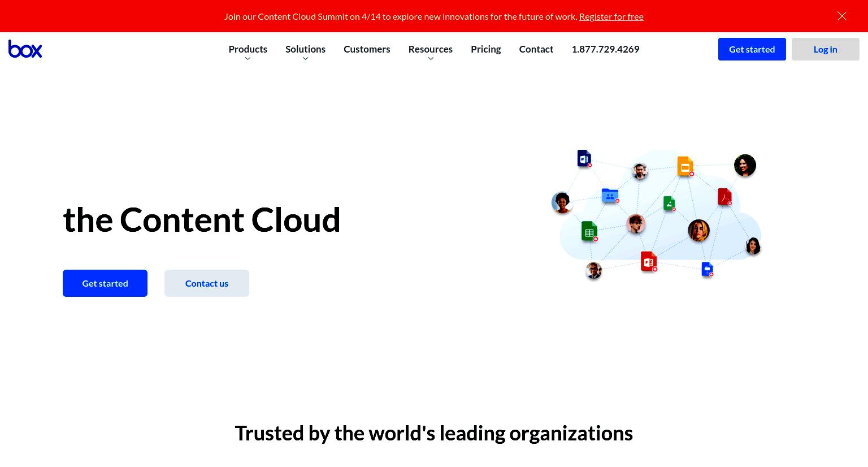Screen dimensions: 868x467
Task: Click 'Trusted by the world's leading organizations' heading
Action: pyautogui.click(x=434, y=434)
